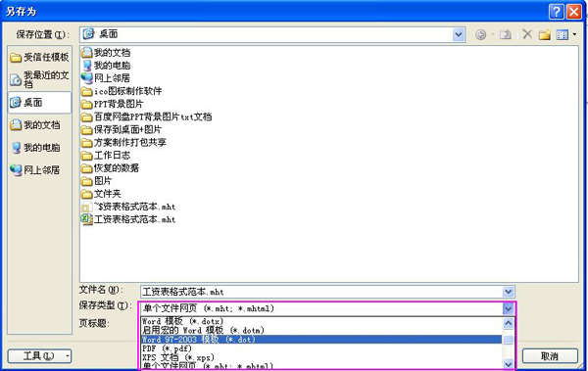This screenshot has width=588, height=371.
Task: Open the Views dropdown arrow beside icon
Action: click(574, 35)
